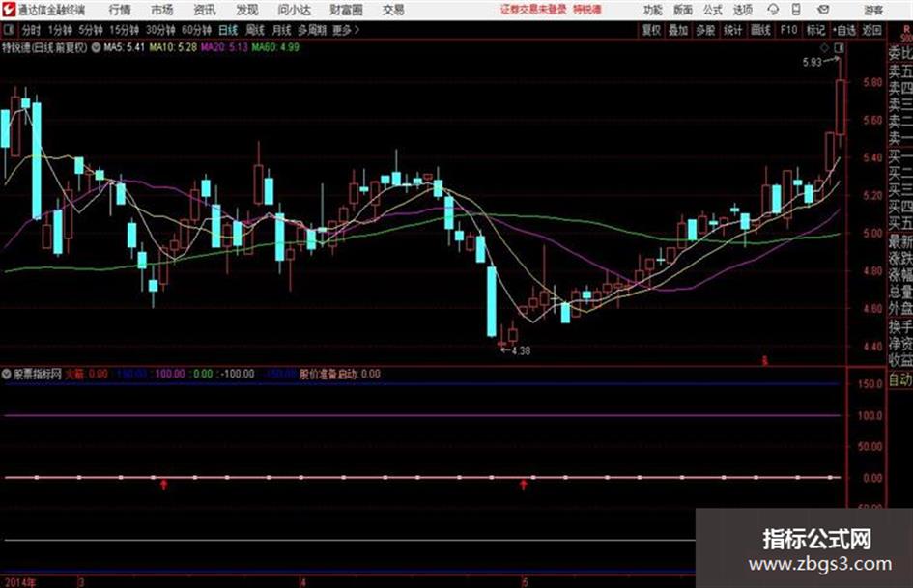Open the 版面 menu
Image resolution: width=913 pixels, height=588 pixels.
click(683, 10)
